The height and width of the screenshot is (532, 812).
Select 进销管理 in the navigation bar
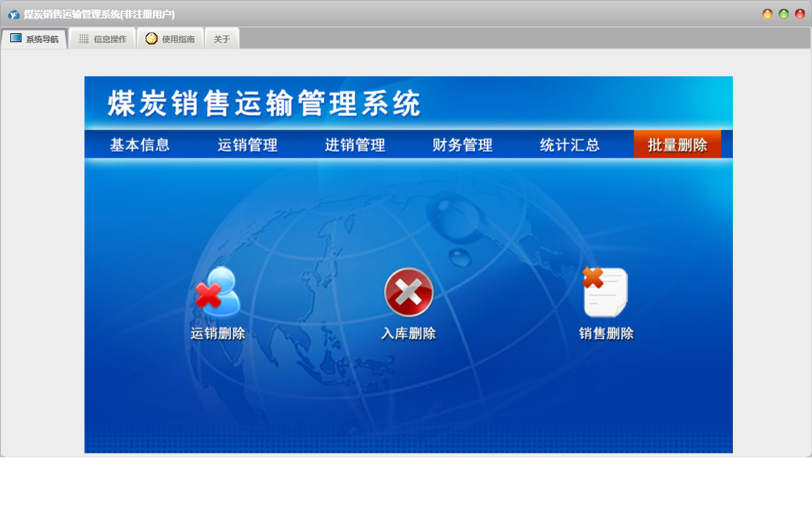click(355, 145)
